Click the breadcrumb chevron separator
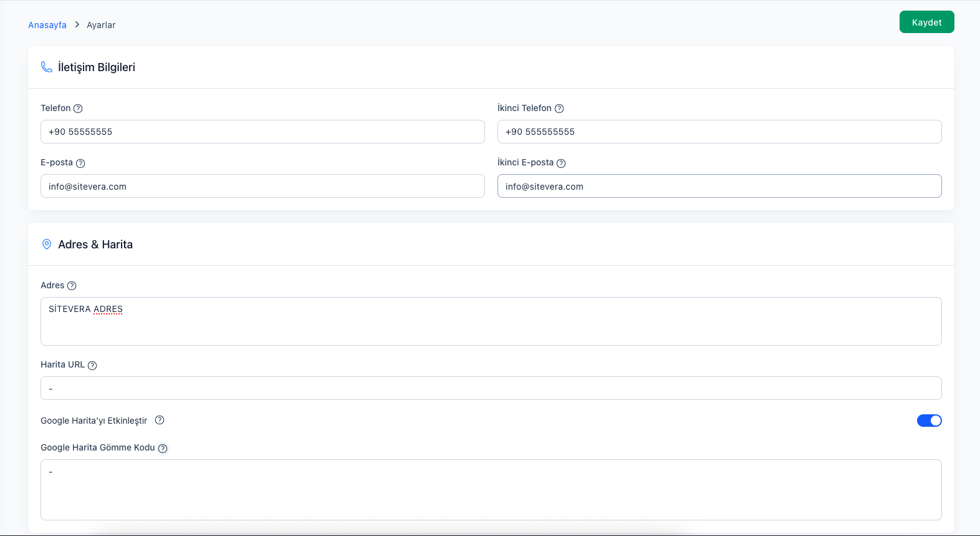 pos(77,24)
